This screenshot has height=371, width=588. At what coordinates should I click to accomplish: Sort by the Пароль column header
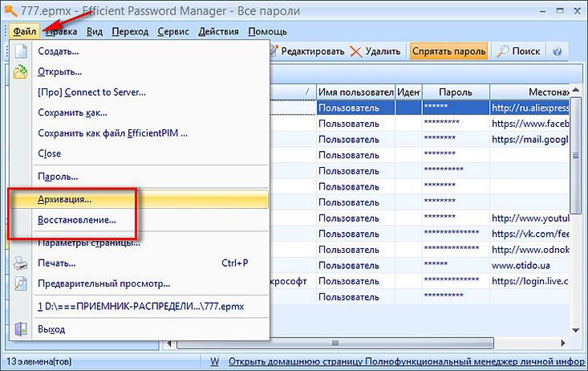click(x=455, y=92)
